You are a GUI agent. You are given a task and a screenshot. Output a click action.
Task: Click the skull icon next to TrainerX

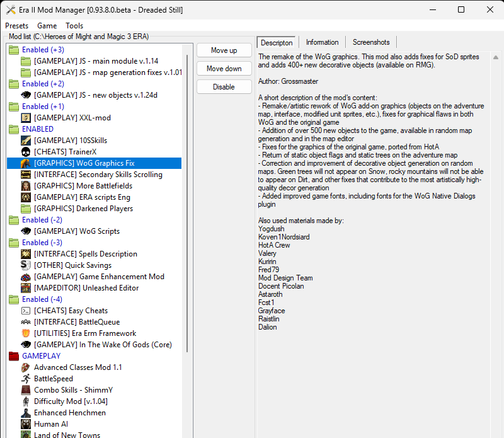pos(26,152)
